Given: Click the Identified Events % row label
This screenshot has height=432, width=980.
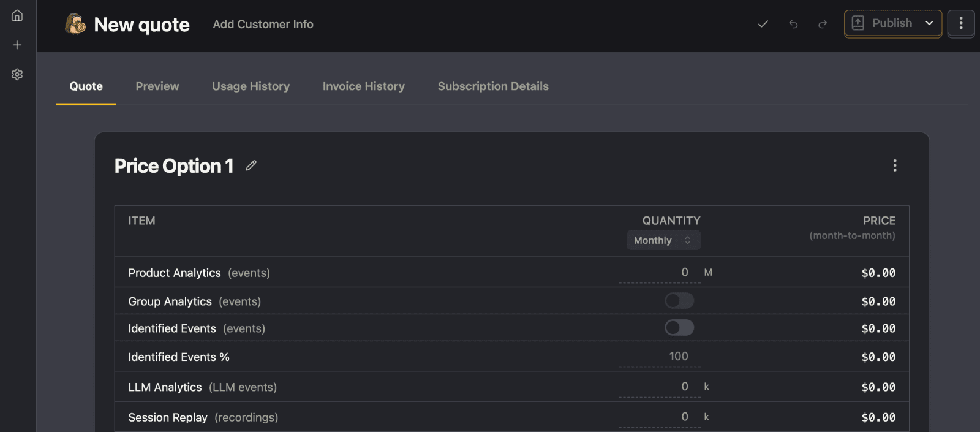Looking at the screenshot, I should 179,357.
